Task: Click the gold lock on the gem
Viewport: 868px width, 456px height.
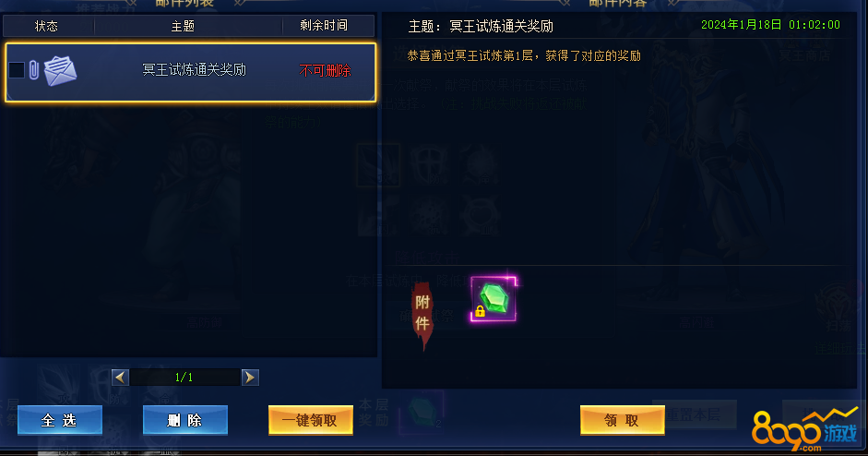Action: [480, 311]
